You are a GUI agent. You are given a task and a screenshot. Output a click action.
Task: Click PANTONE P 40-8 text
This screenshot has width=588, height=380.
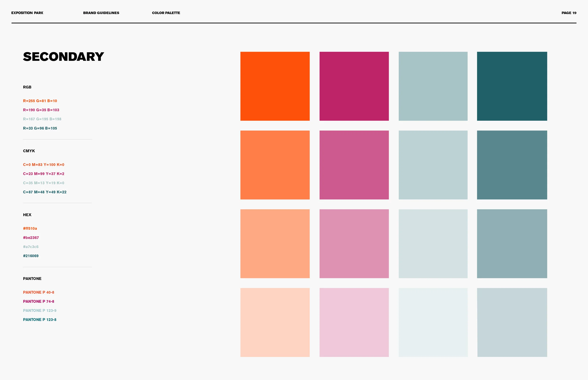39,292
